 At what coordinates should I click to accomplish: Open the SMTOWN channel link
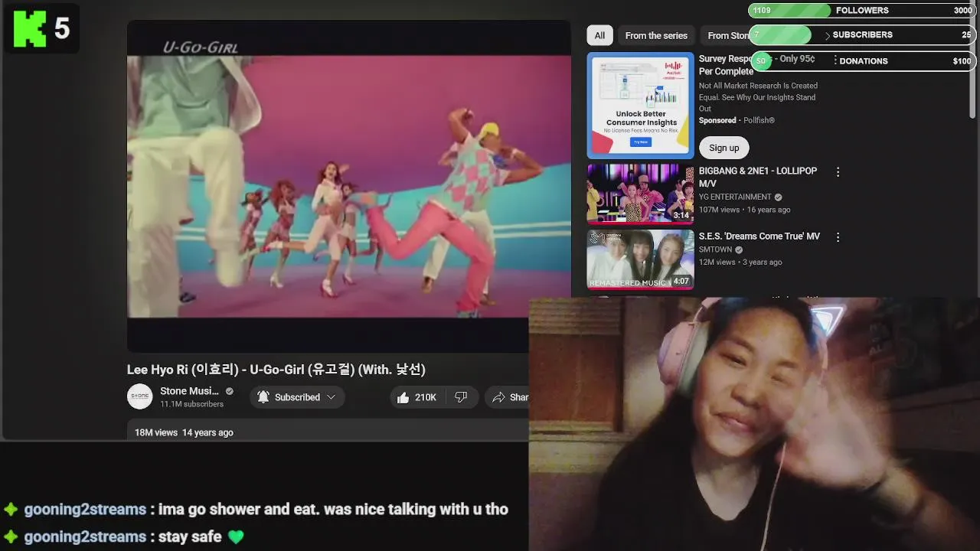coord(715,249)
